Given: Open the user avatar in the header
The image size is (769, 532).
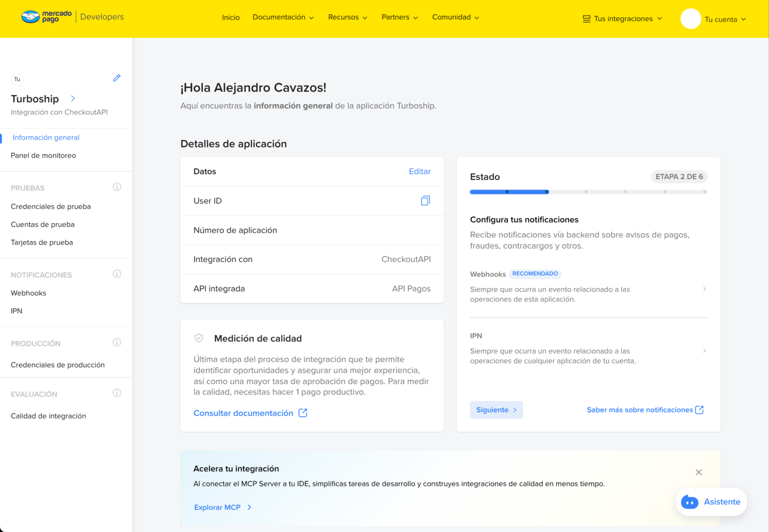Looking at the screenshot, I should click(x=690, y=19).
